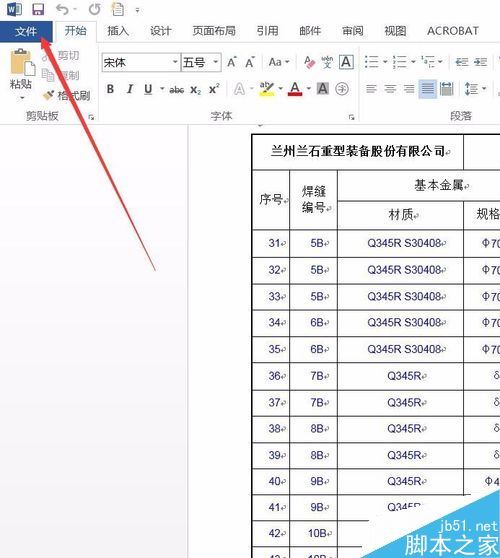This screenshot has width=500, height=558.
Task: Click the character border A icon
Action: (346, 63)
